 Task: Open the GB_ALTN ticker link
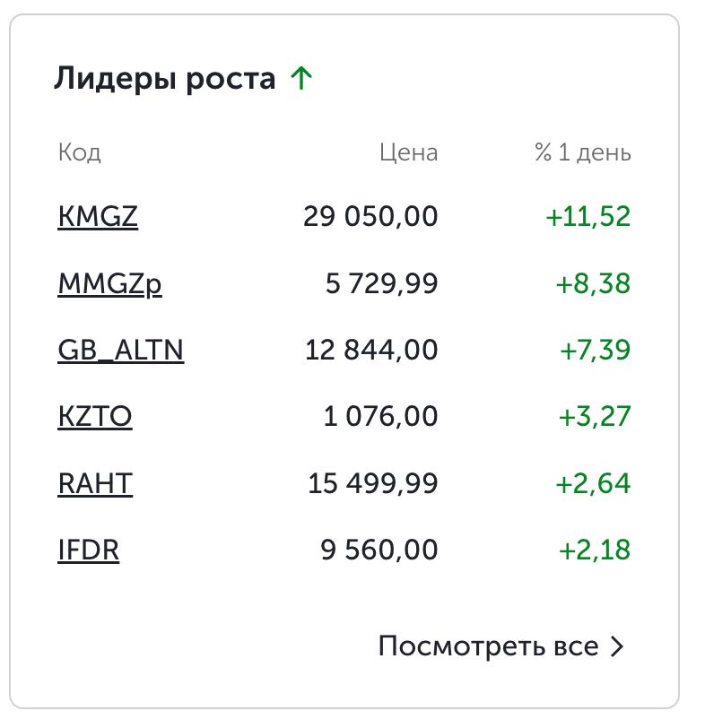(120, 351)
